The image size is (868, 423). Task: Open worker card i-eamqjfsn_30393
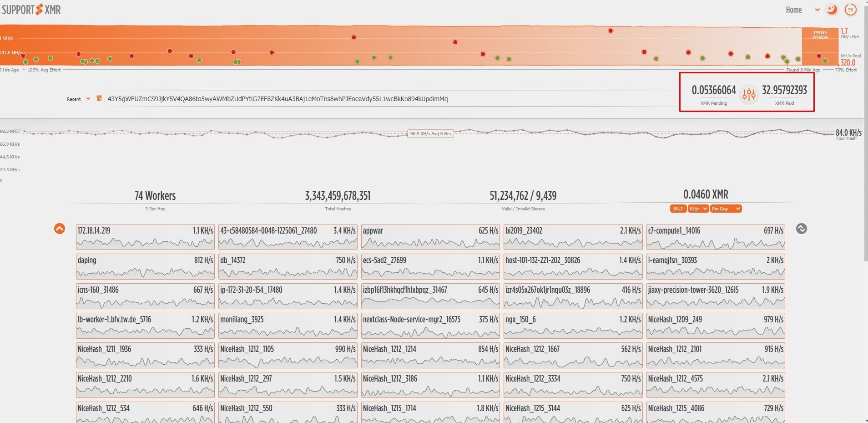[x=716, y=266]
